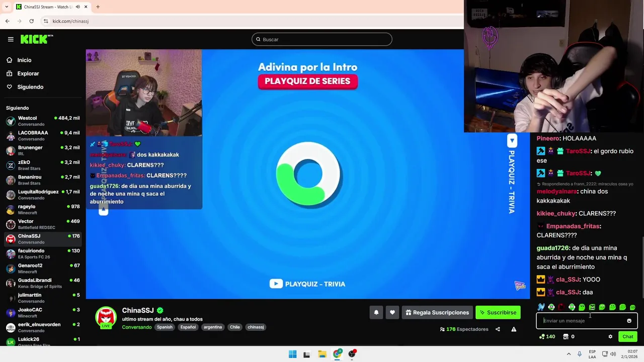Open Westcol channel in following list
644x362 pixels.
click(43, 121)
